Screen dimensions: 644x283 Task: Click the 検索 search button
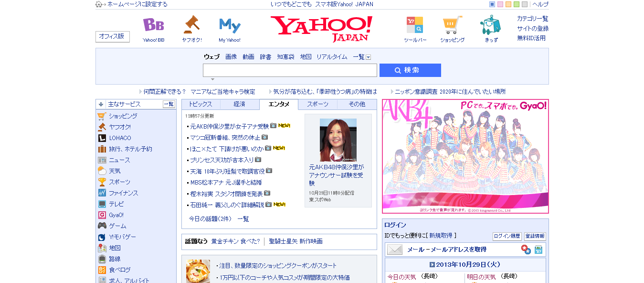[x=410, y=70]
